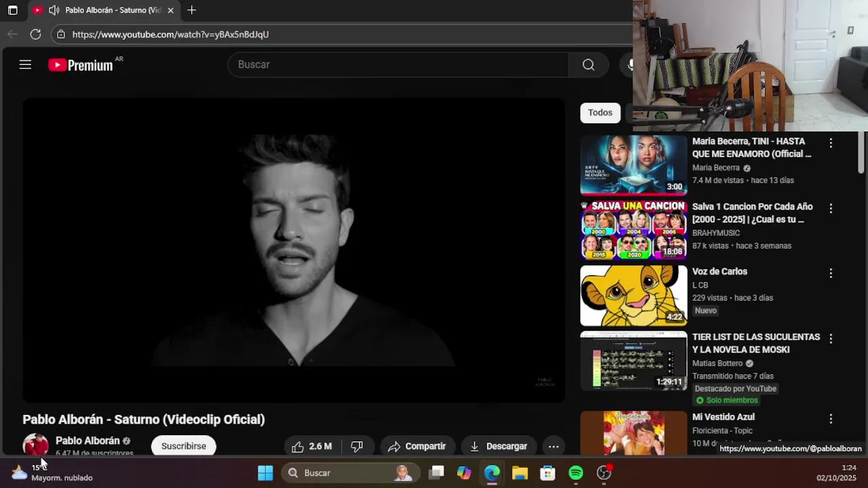This screenshot has height=488, width=868.
Task: Click the 'Solo miembros' badge
Action: pyautogui.click(x=727, y=400)
